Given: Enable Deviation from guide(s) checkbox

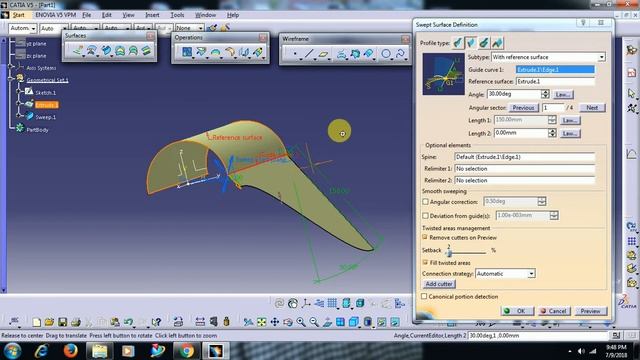Looking at the screenshot, I should 425,216.
